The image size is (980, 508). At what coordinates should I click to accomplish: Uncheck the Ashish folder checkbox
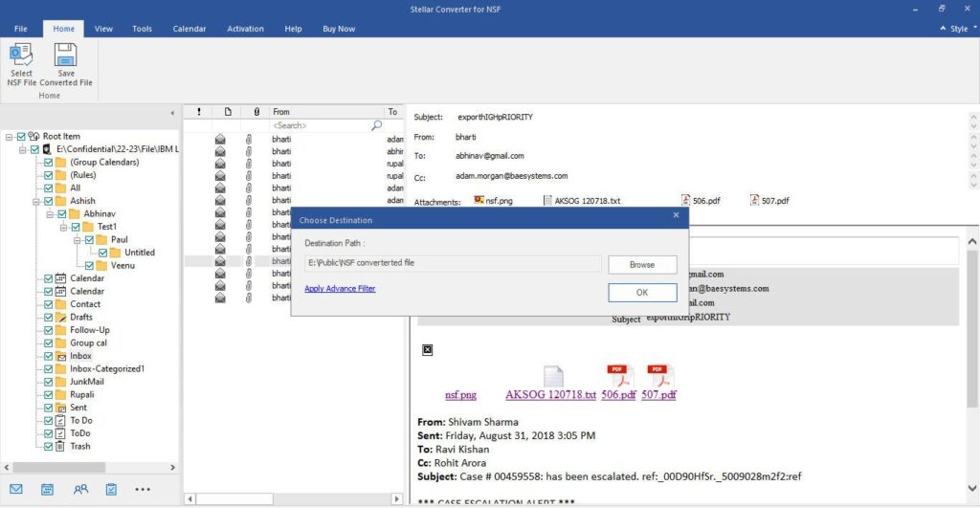click(48, 201)
